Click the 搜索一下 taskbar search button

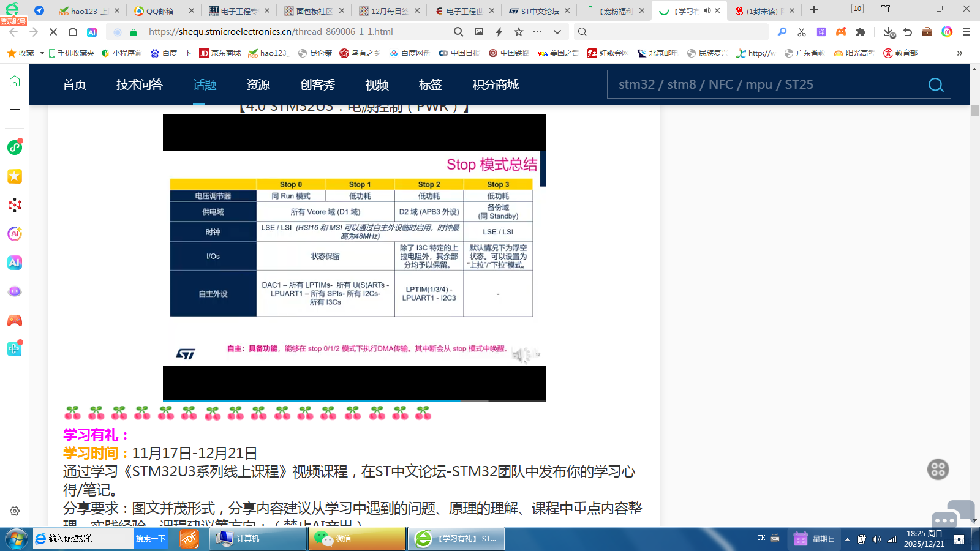[x=151, y=539]
